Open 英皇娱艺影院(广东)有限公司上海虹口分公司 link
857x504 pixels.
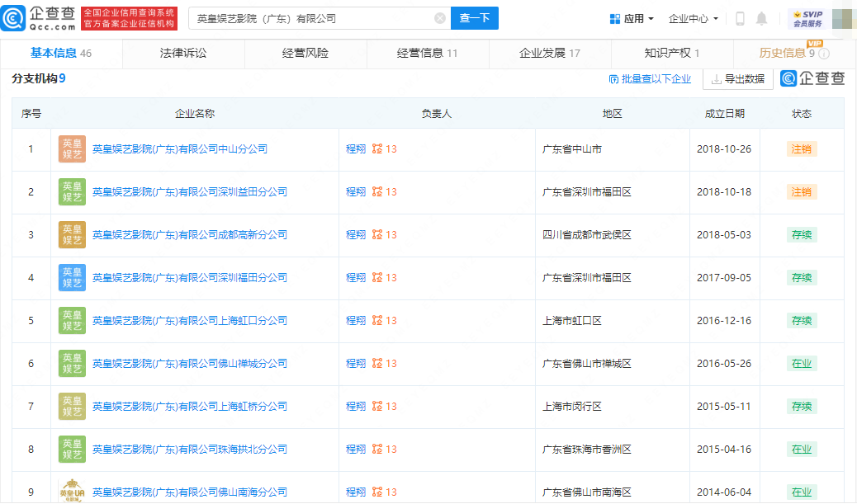190,321
